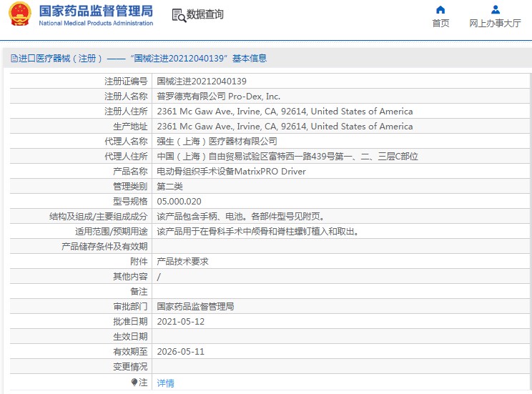Image resolution: width=532 pixels, height=394 pixels.
Task: Select expiry date 2026-05-11
Action: pos(180,352)
